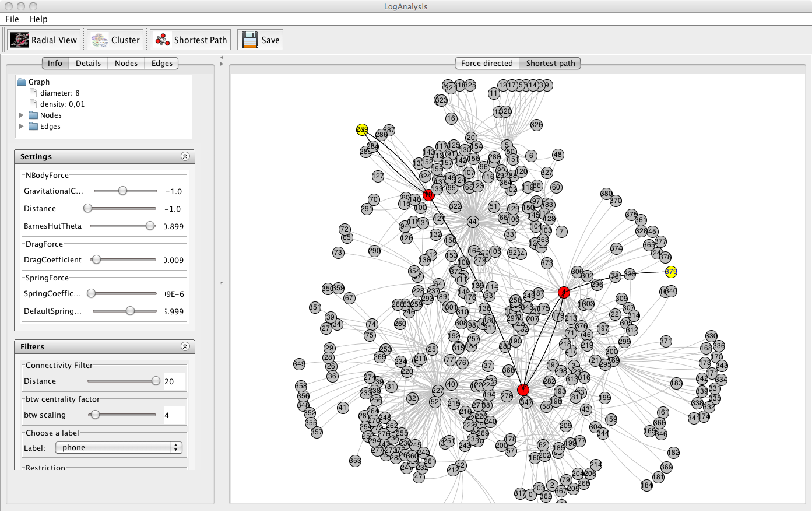Select yellow node 379 in the graph
Screen dimensions: 812x512
tap(671, 272)
